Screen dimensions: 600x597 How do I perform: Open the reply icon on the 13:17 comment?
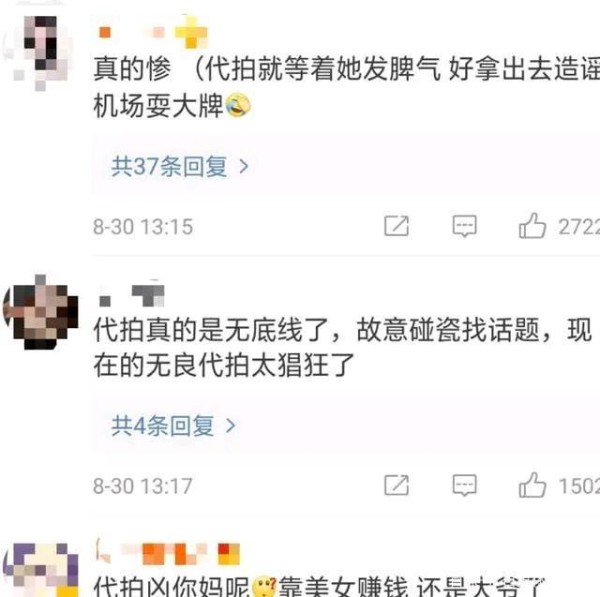465,485
